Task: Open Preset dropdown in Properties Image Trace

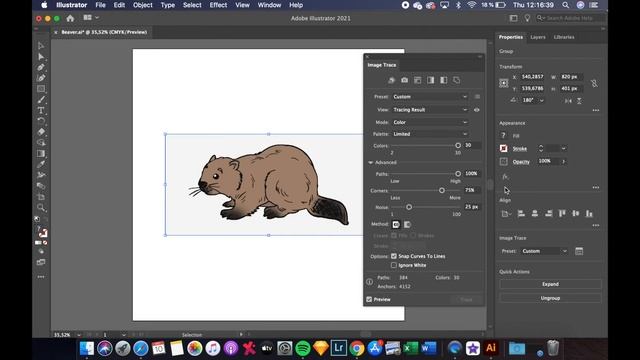Action: (x=544, y=251)
